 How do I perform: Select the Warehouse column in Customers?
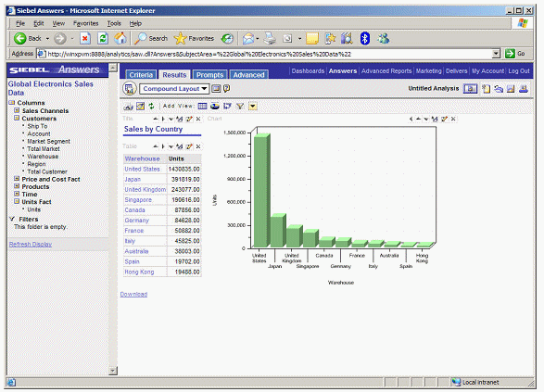pyautogui.click(x=43, y=156)
